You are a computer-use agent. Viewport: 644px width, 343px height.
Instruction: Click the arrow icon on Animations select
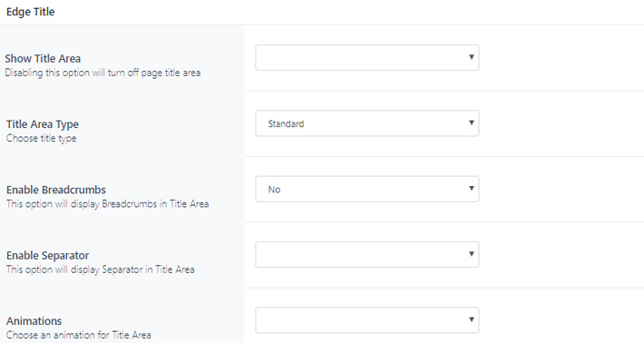[472, 319]
